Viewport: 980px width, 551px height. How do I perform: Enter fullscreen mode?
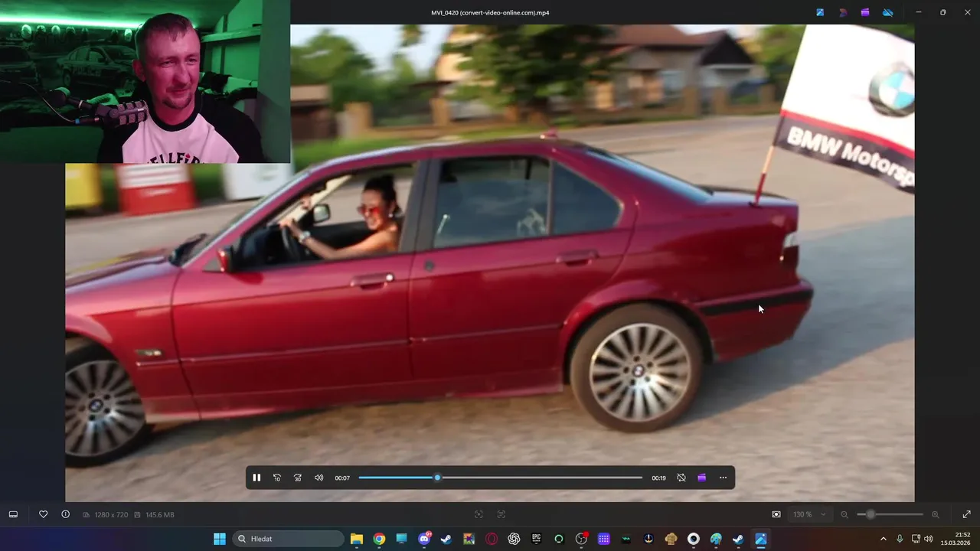[966, 514]
